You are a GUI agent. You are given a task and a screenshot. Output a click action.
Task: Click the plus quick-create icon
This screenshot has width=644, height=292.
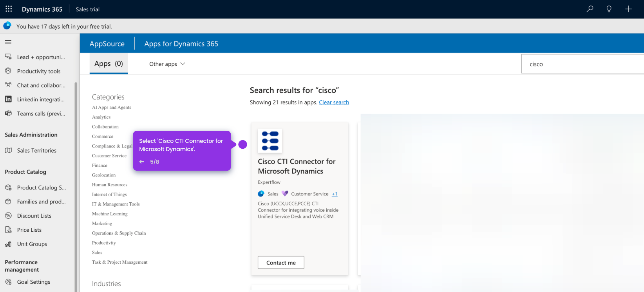point(628,9)
